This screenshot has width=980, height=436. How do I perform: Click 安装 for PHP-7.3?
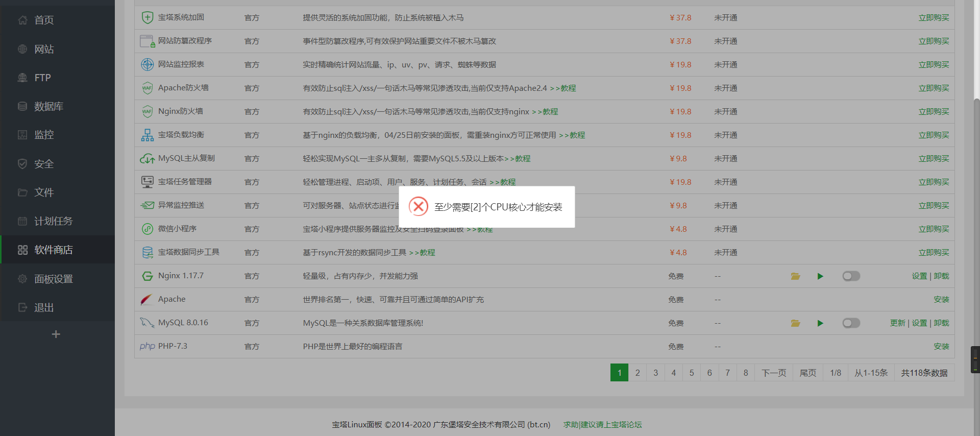[941, 347]
